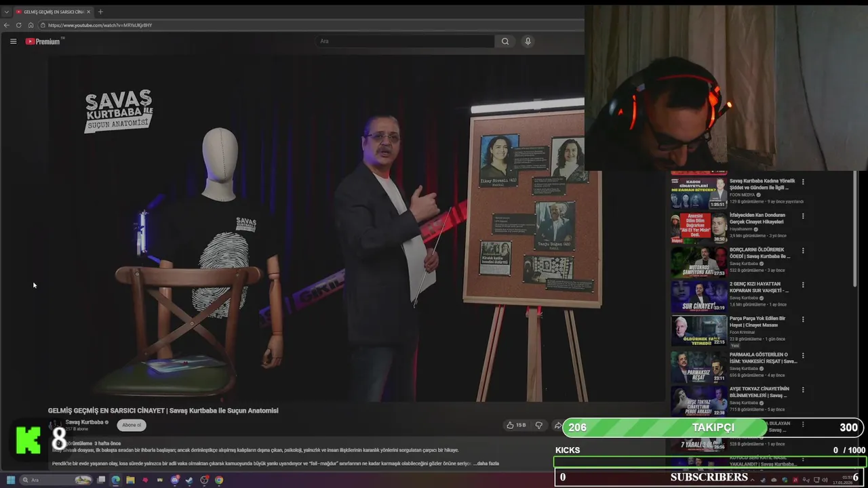Open Google Chrome from the taskbar
This screenshot has width=868, height=488.
pyautogui.click(x=219, y=480)
